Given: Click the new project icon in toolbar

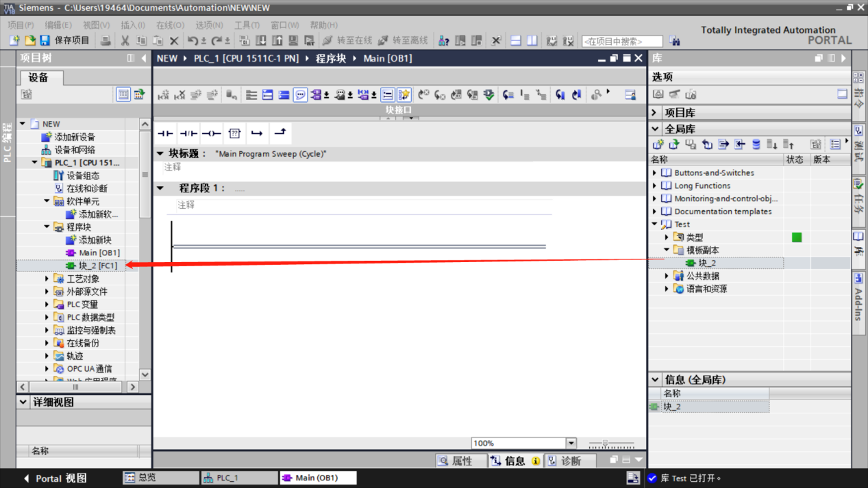Looking at the screenshot, I should pyautogui.click(x=14, y=41).
